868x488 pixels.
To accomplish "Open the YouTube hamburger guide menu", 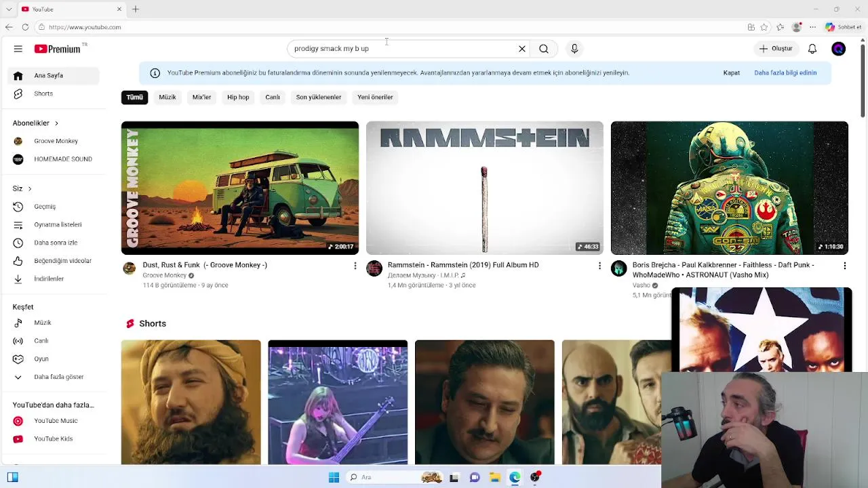I will coord(18,49).
